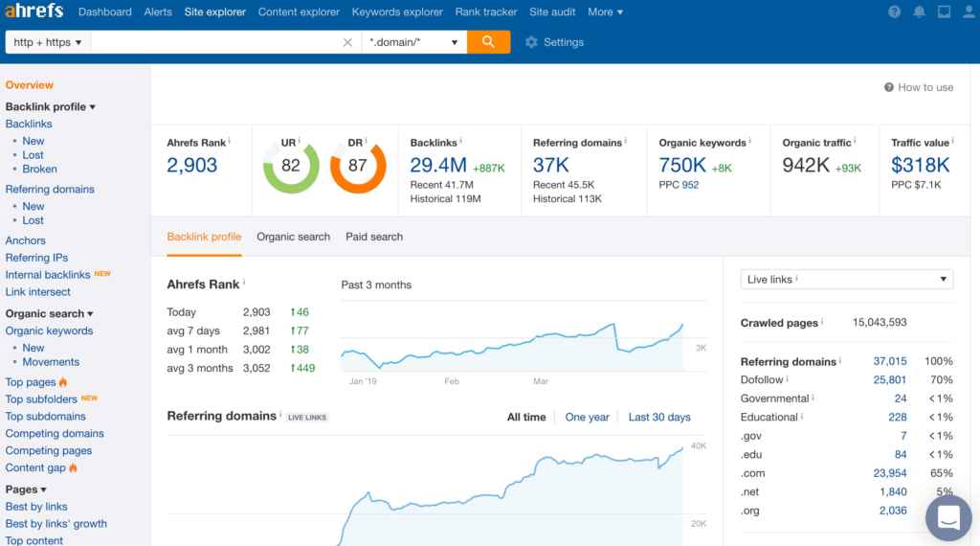Switch to the Paid search tab
The image size is (980, 546).
(374, 237)
